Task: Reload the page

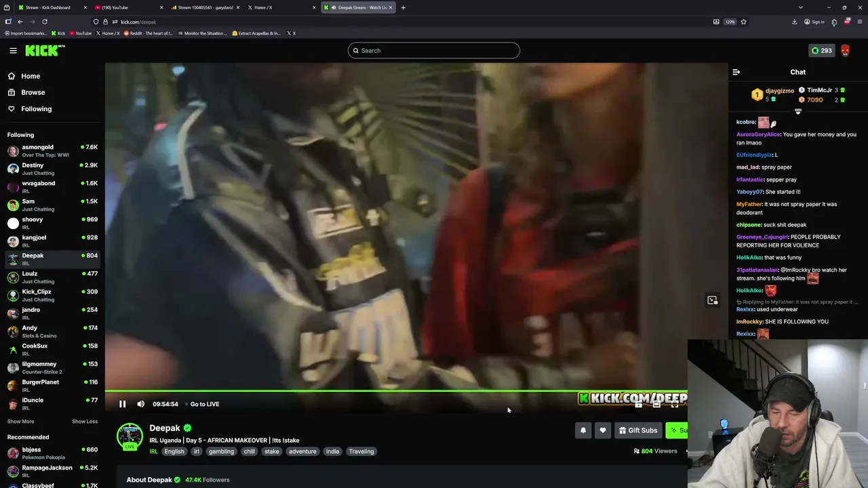Action: tap(43, 22)
